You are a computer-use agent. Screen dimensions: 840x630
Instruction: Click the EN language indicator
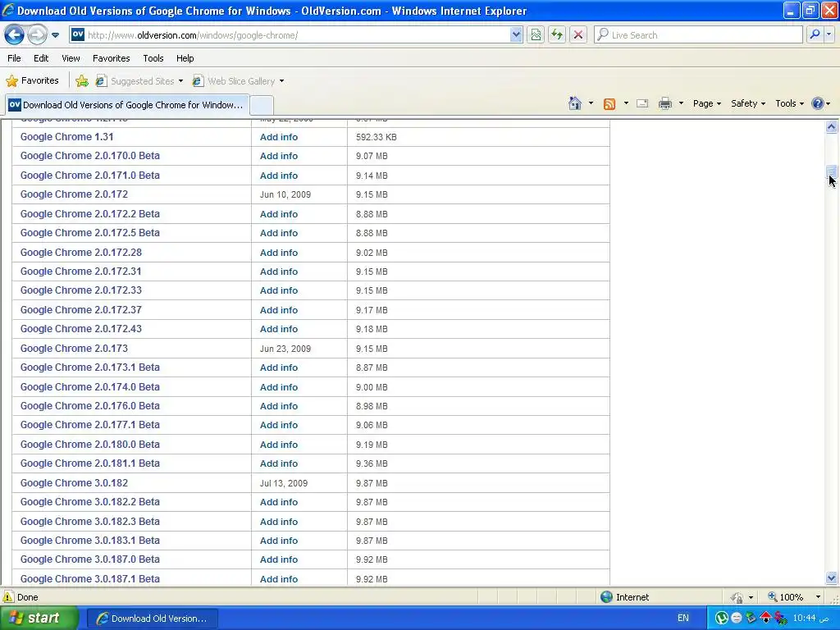(683, 618)
